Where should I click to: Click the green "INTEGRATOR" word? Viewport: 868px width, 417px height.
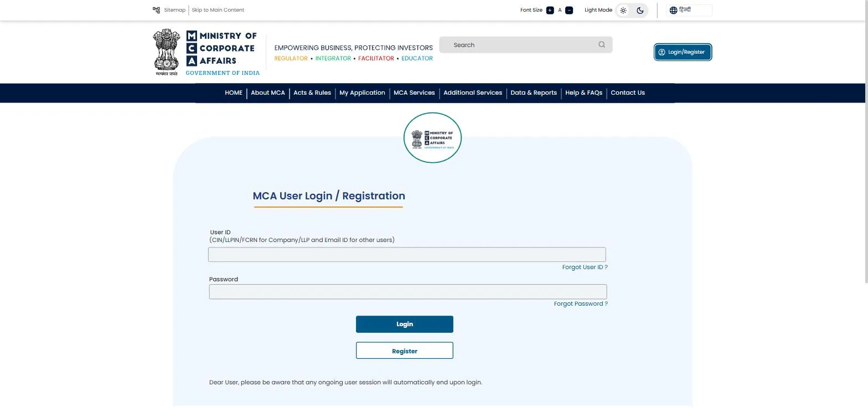click(x=333, y=58)
